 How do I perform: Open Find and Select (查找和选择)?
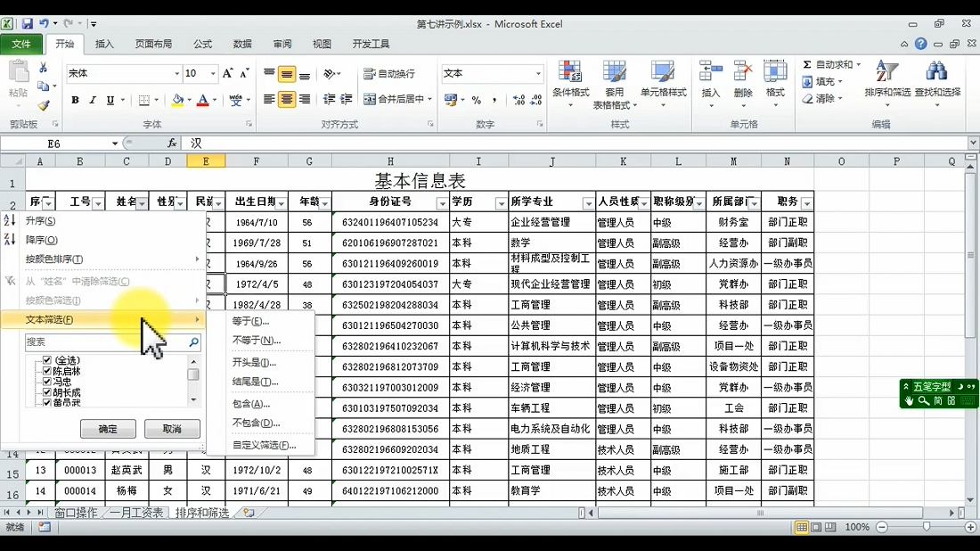pyautogui.click(x=937, y=85)
